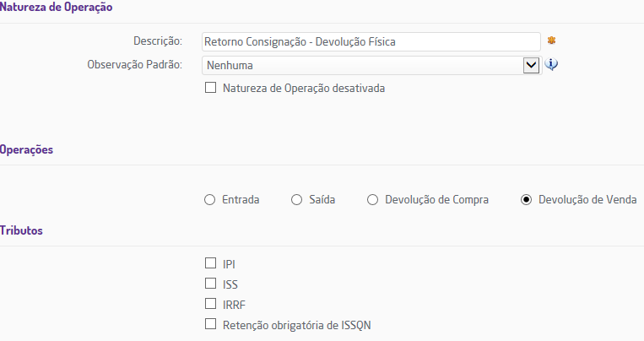Click the Operações section heading
Image resolution: width=644 pixels, height=341 pixels.
click(27, 149)
